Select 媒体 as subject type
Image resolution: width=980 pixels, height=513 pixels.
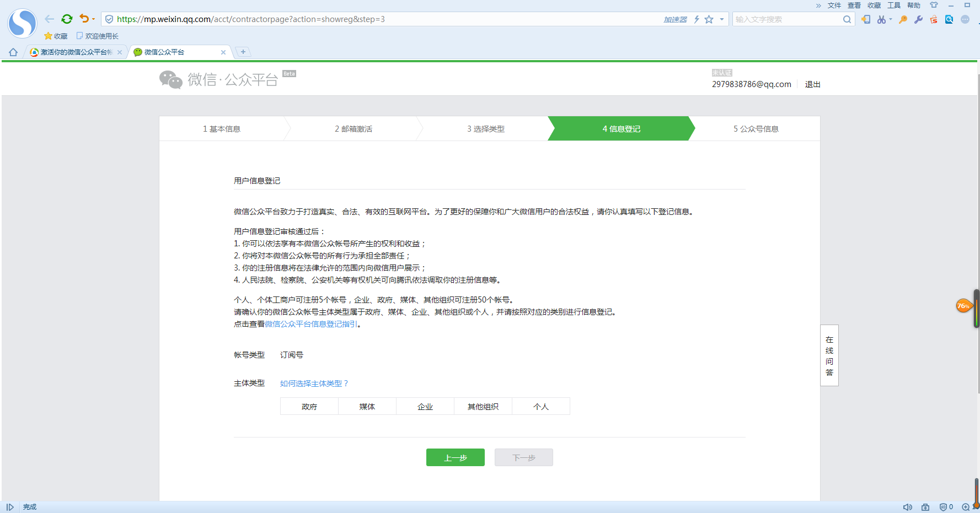[x=367, y=406]
